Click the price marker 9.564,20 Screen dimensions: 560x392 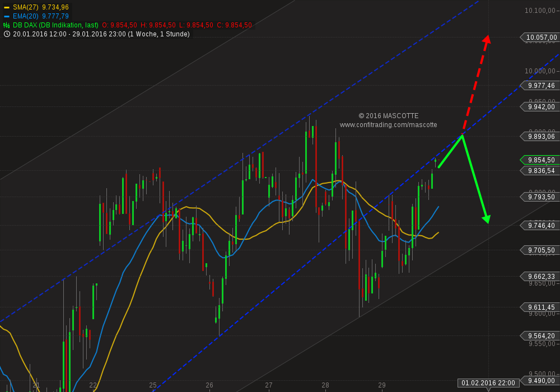540,336
